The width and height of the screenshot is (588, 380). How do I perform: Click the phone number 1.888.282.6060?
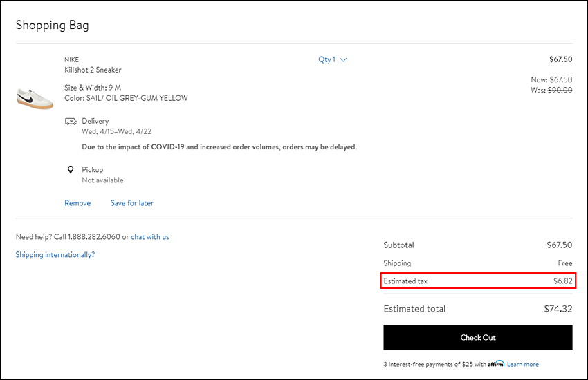click(x=94, y=236)
